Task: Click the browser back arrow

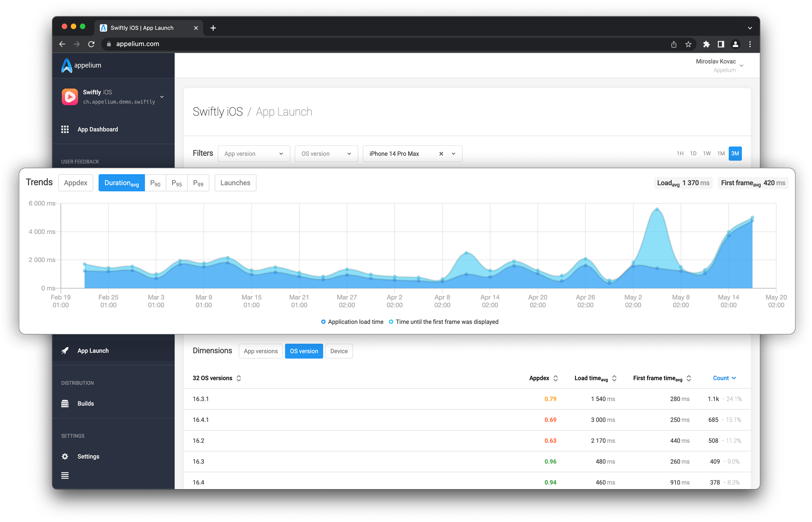Action: pyautogui.click(x=62, y=44)
